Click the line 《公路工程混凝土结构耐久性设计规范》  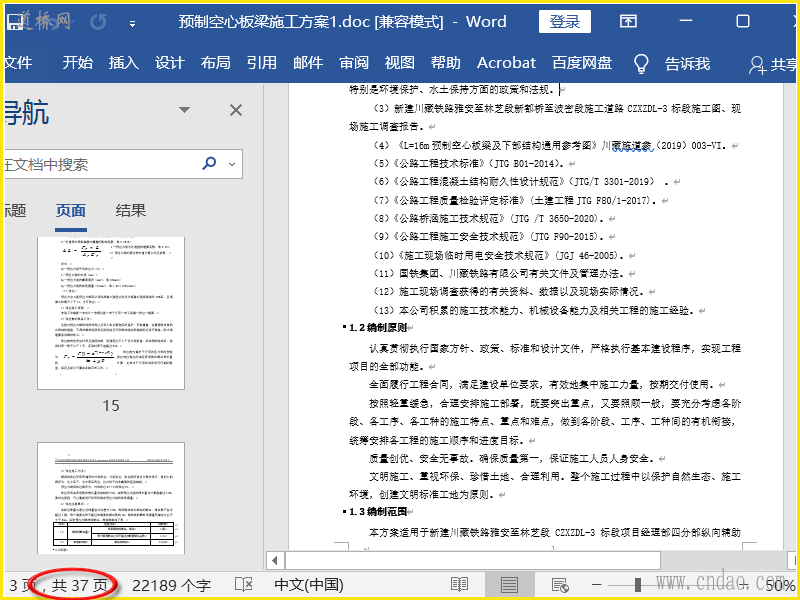522,182
